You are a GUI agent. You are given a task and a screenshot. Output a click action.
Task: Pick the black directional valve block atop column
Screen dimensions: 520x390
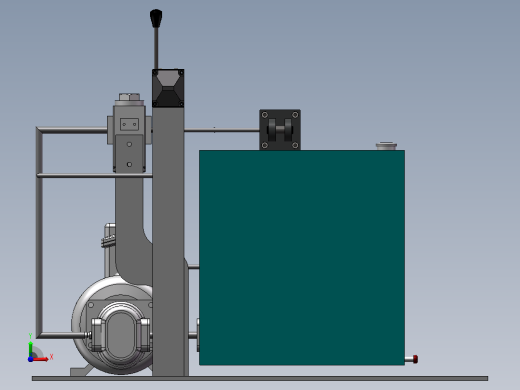[x=168, y=88]
